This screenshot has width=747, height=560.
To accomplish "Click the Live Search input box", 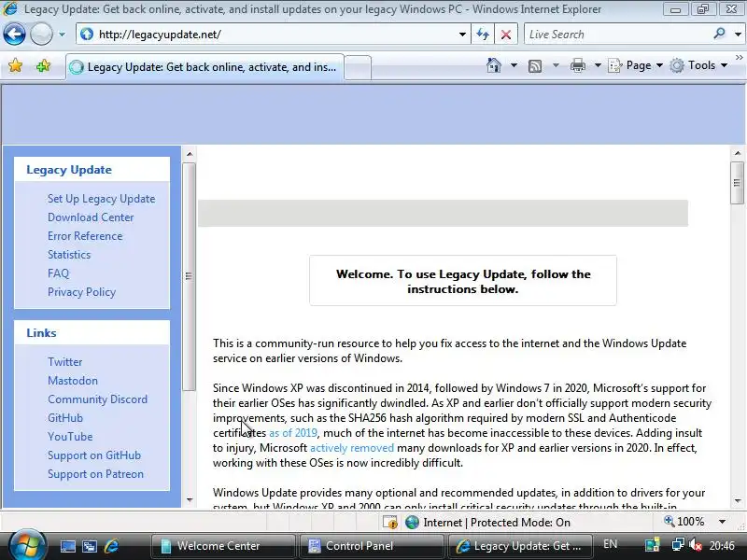I will pos(617,35).
